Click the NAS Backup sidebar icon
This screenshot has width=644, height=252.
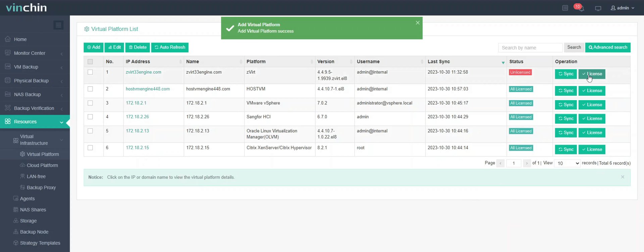pos(8,94)
